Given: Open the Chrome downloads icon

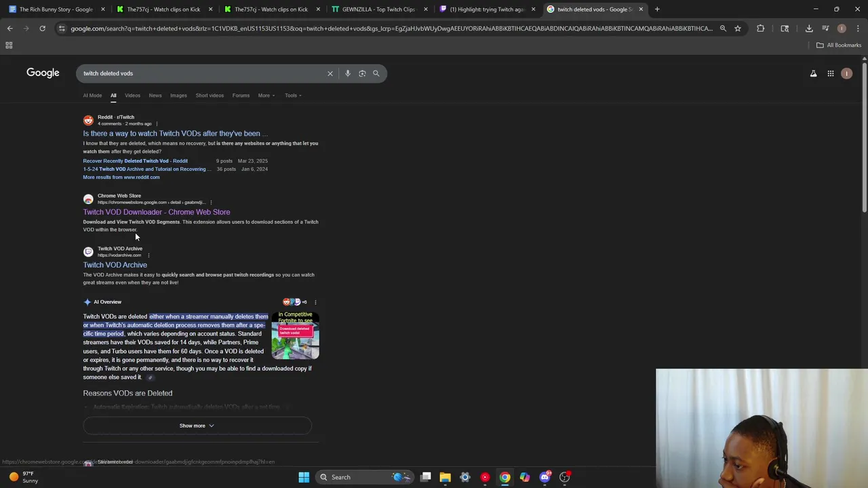Looking at the screenshot, I should tap(809, 28).
